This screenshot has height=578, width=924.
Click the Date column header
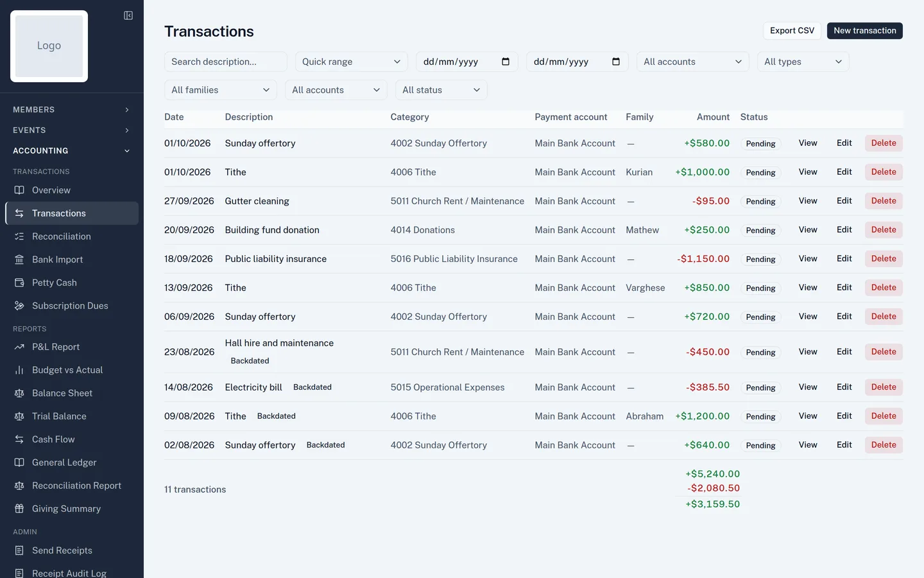click(174, 117)
